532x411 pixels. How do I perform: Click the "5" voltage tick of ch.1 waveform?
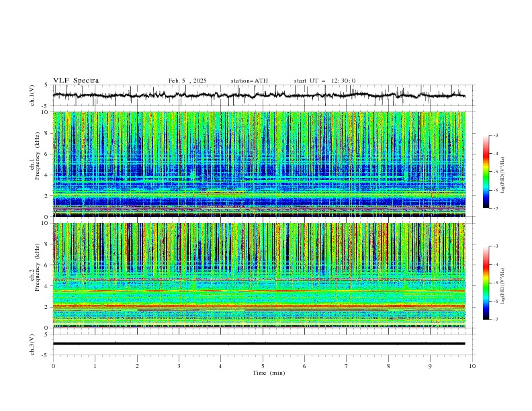pos(46,85)
